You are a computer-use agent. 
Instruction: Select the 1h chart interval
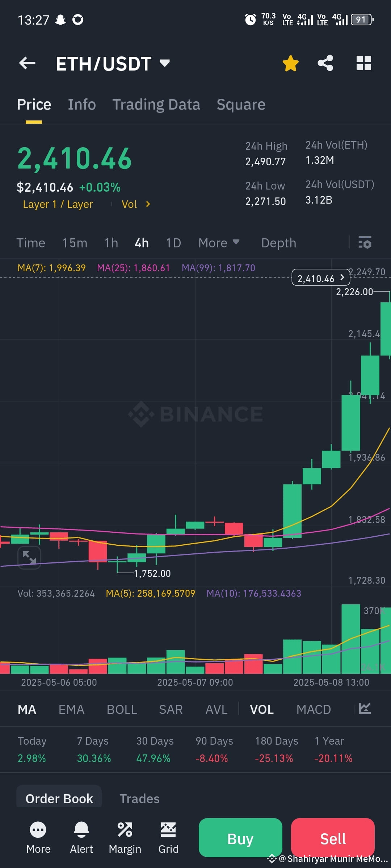point(111,243)
